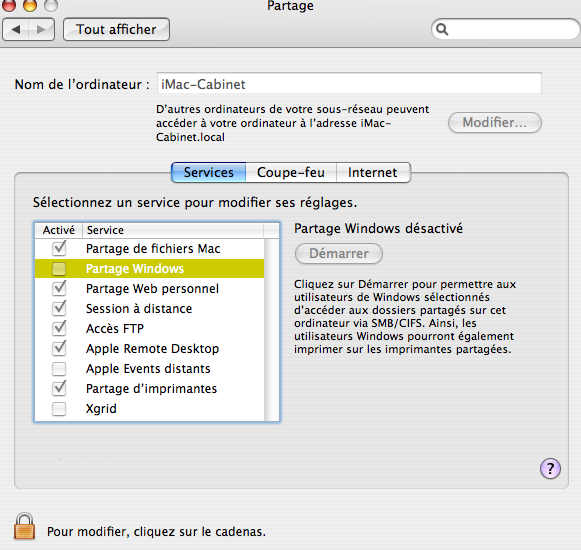Click the magnifying glass search icon
The height and width of the screenshot is (550, 581).
coord(442,29)
